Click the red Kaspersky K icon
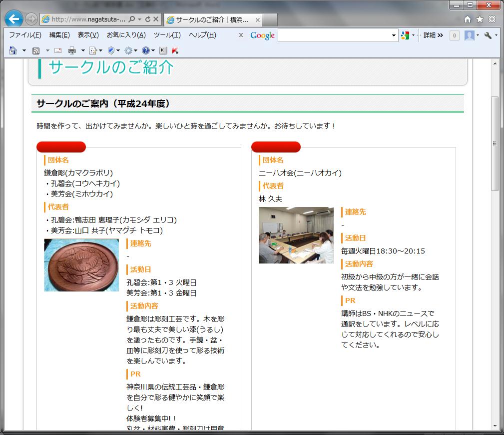Screen dimensions: 504x435 point(175,50)
